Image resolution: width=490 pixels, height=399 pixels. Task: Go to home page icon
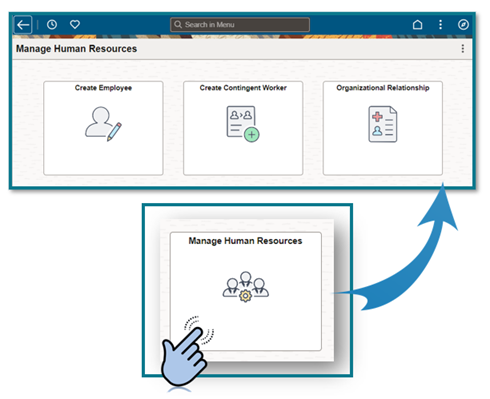tap(418, 25)
